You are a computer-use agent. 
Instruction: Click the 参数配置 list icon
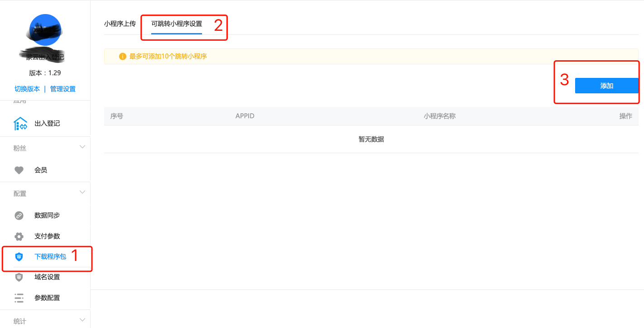pyautogui.click(x=19, y=298)
